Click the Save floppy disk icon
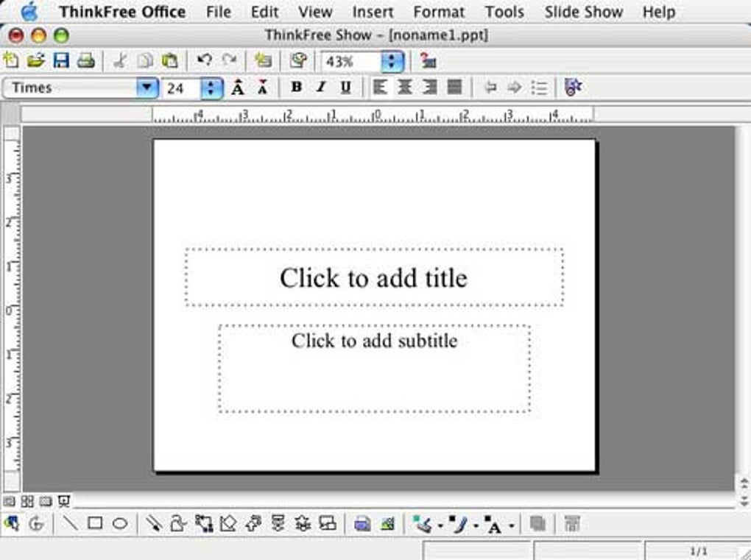This screenshot has width=751, height=560. tap(61, 61)
